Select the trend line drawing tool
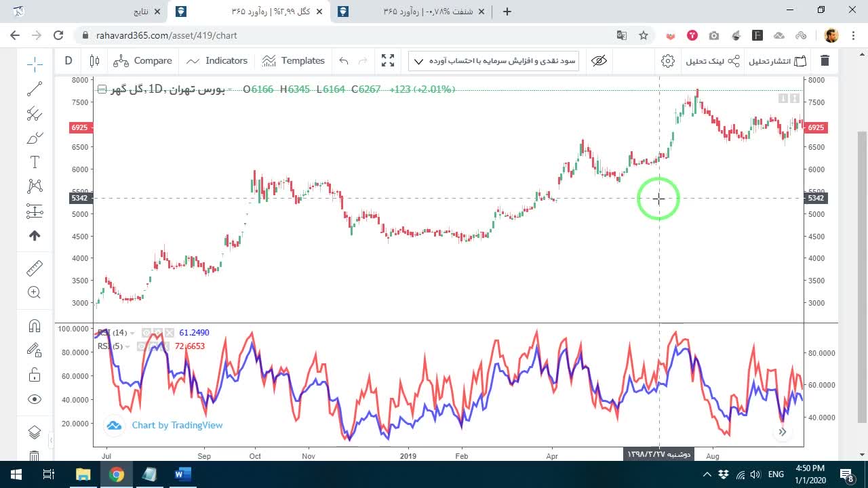 (x=35, y=89)
